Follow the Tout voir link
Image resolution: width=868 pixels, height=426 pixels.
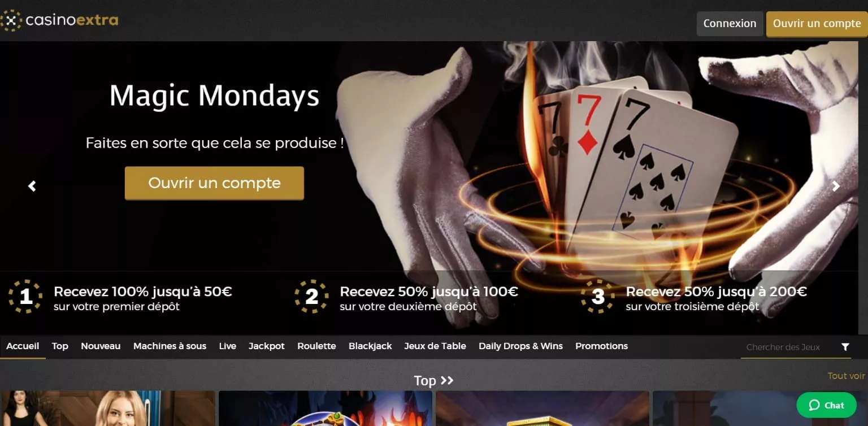(846, 376)
